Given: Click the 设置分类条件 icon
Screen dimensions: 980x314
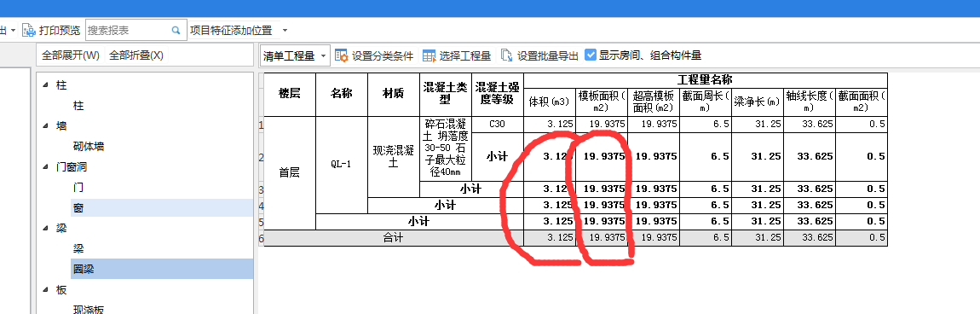Looking at the screenshot, I should pyautogui.click(x=341, y=55).
